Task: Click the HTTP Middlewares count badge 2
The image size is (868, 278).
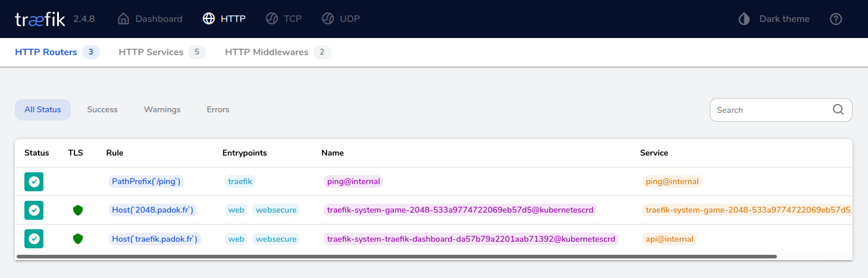Action: 322,52
